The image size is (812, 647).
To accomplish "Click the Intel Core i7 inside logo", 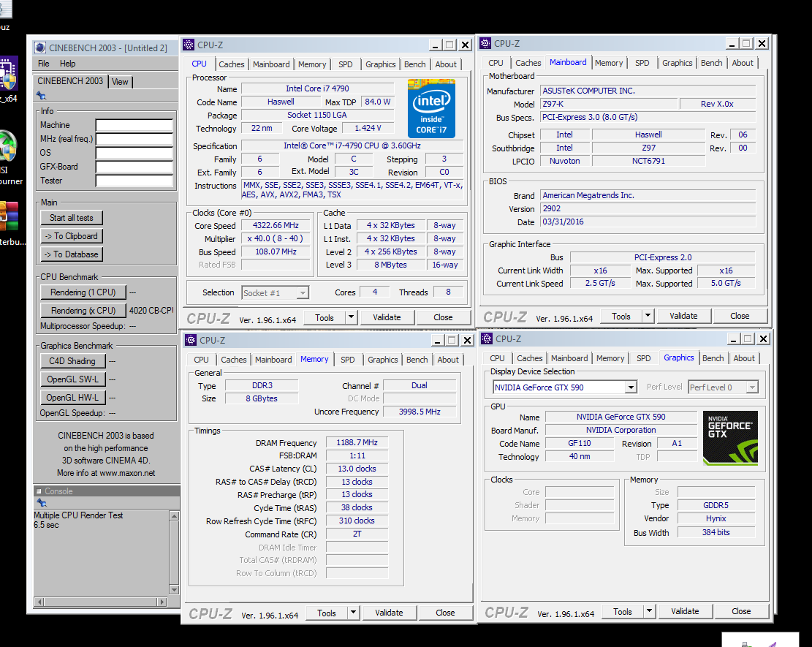I will (431, 108).
